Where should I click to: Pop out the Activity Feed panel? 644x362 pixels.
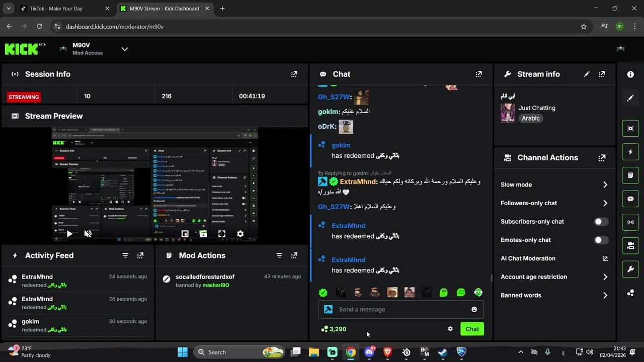140,255
